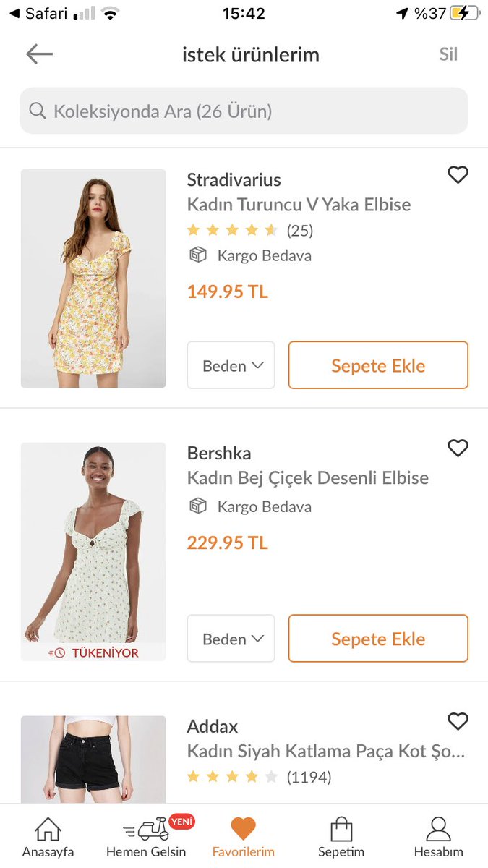Expand Beden dropdown for Bershka dress
Viewport: 488px width, 868px height.
[231, 639]
